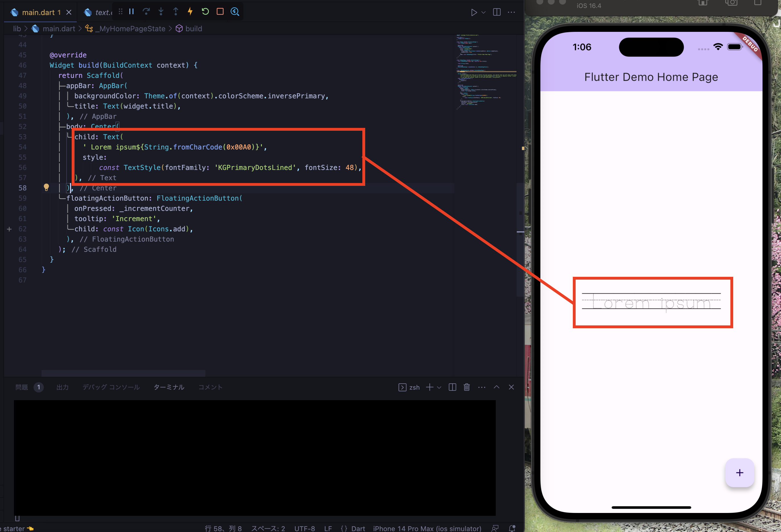
Task: Step over the current line
Action: 146,11
